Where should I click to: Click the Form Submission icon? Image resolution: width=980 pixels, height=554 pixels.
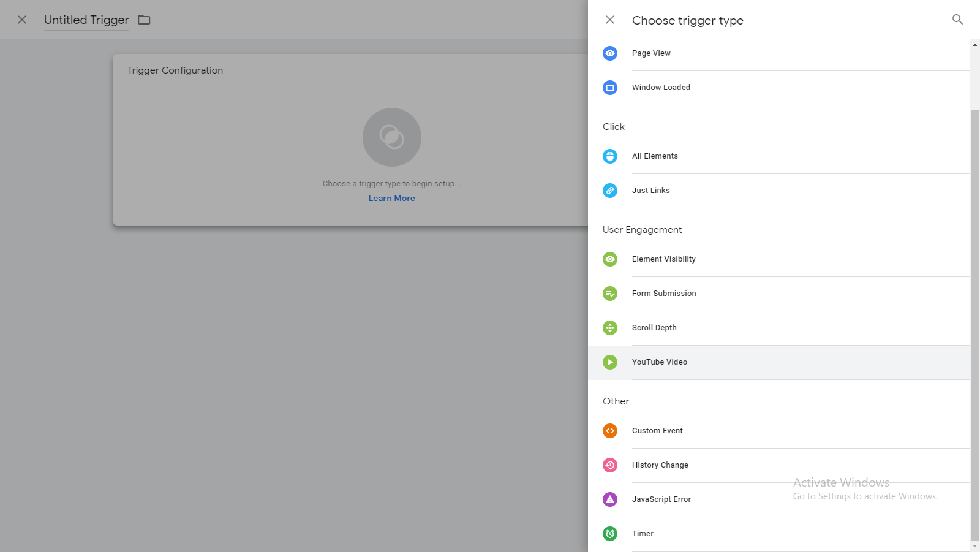tap(610, 294)
